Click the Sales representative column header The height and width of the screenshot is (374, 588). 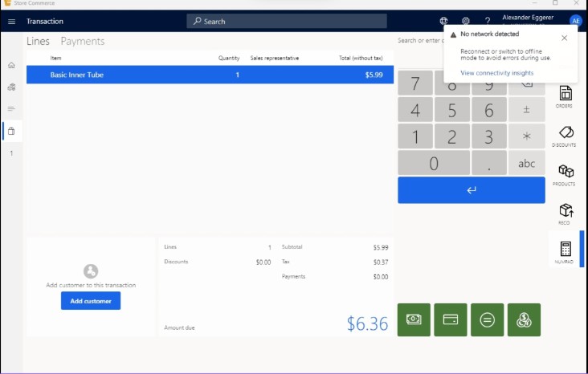point(275,58)
